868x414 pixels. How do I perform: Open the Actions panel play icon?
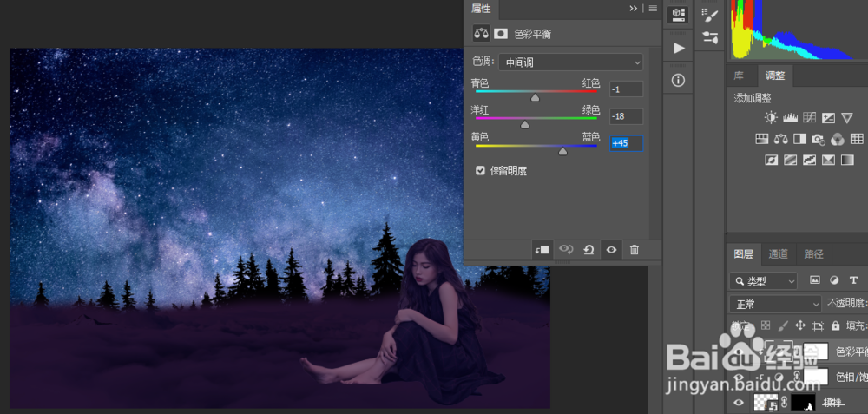coord(679,49)
